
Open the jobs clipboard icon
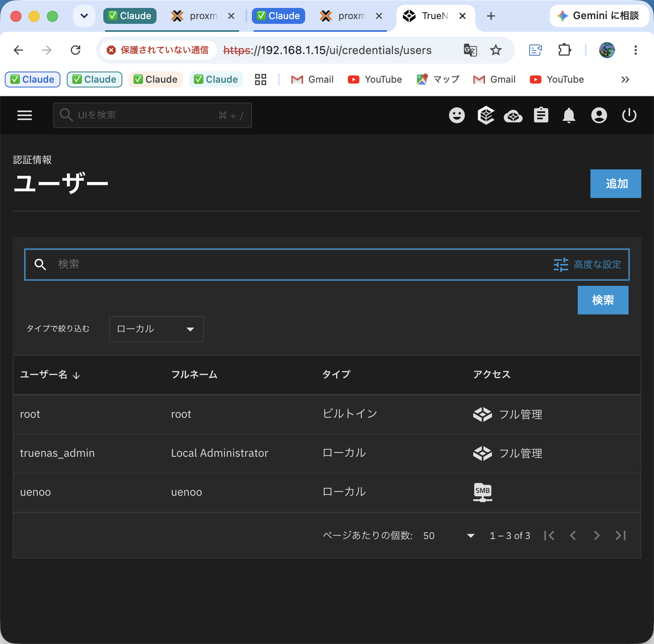[x=541, y=115]
